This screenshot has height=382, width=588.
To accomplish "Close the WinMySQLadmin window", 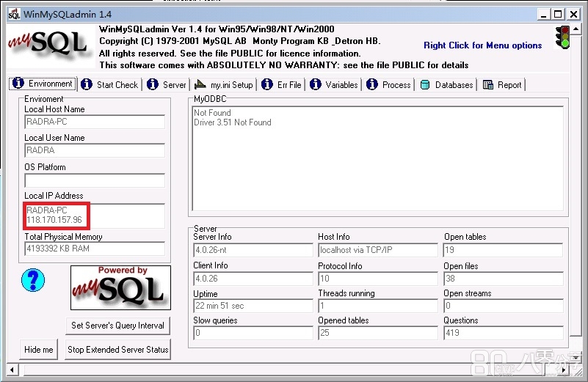I will (574, 15).
